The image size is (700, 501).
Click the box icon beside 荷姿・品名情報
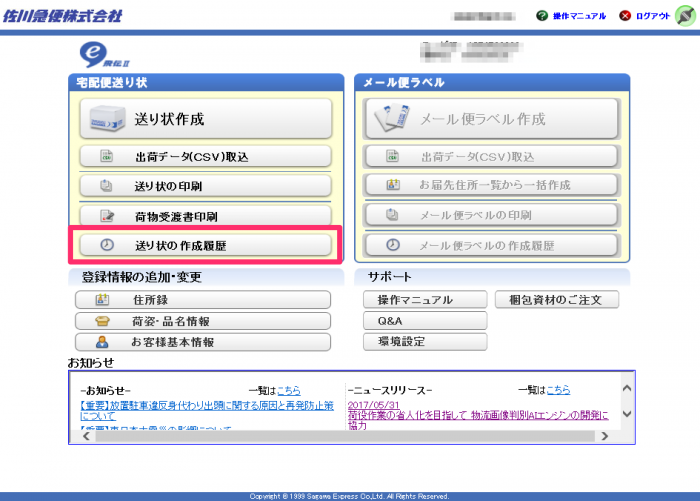click(102, 321)
